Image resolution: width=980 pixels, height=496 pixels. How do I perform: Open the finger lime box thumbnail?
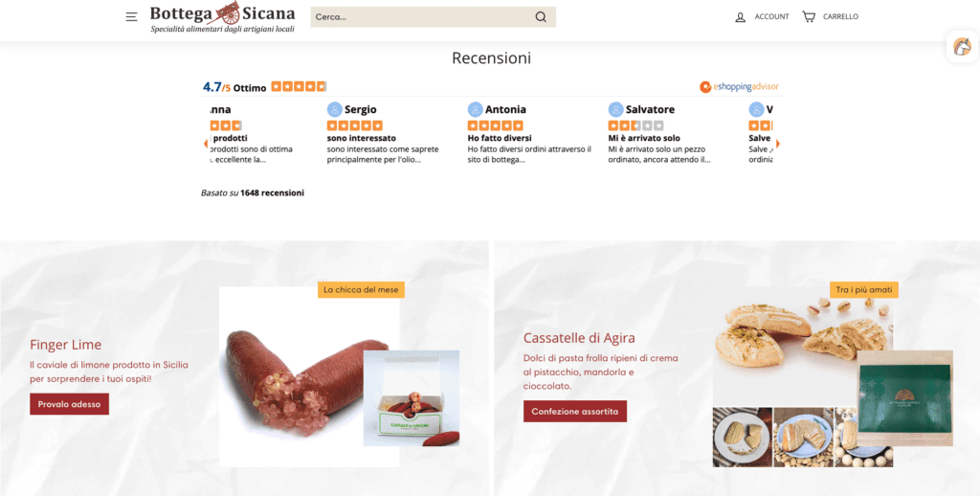pyautogui.click(x=412, y=397)
